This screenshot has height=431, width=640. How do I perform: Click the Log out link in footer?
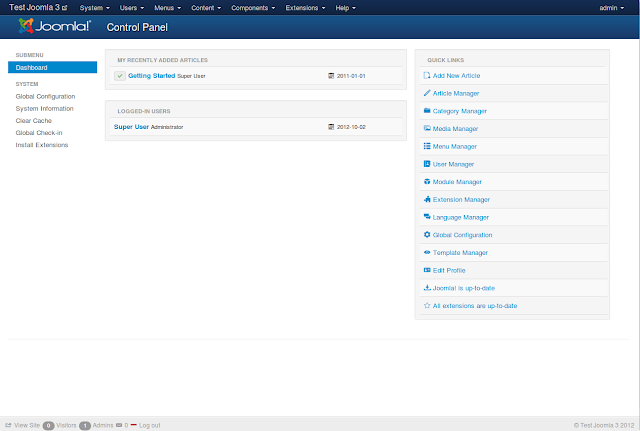pos(149,425)
